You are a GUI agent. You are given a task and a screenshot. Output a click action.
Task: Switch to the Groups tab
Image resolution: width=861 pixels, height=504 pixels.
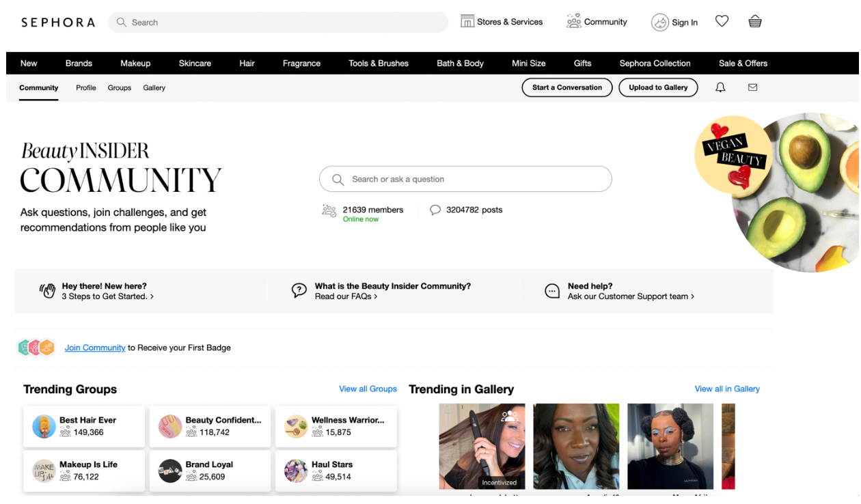pos(120,88)
